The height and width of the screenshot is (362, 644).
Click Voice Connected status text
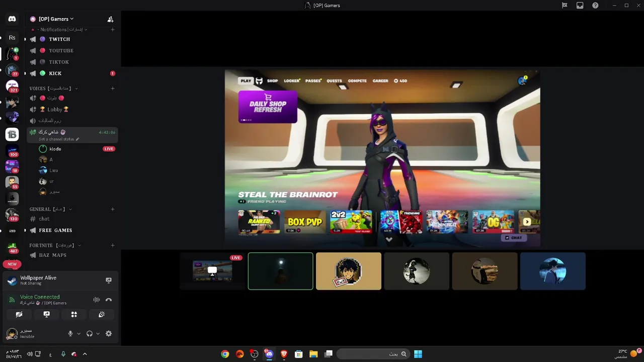(40, 297)
